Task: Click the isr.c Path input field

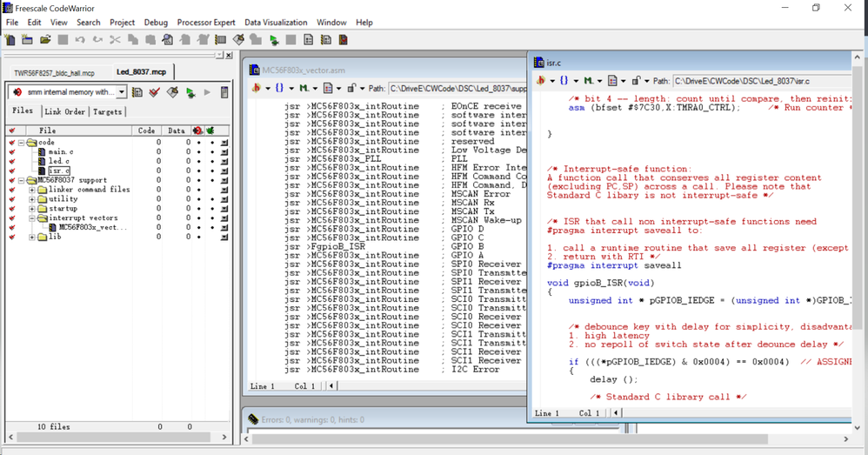Action: (762, 81)
